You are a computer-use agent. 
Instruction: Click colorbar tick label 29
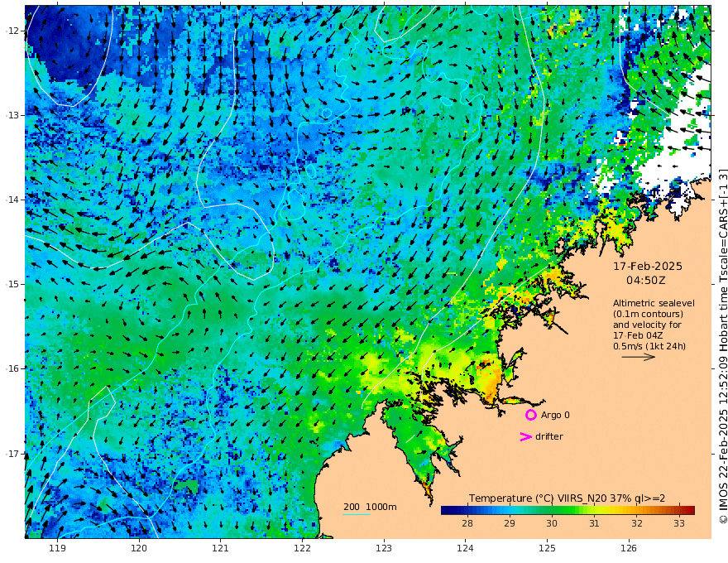[x=510, y=523]
